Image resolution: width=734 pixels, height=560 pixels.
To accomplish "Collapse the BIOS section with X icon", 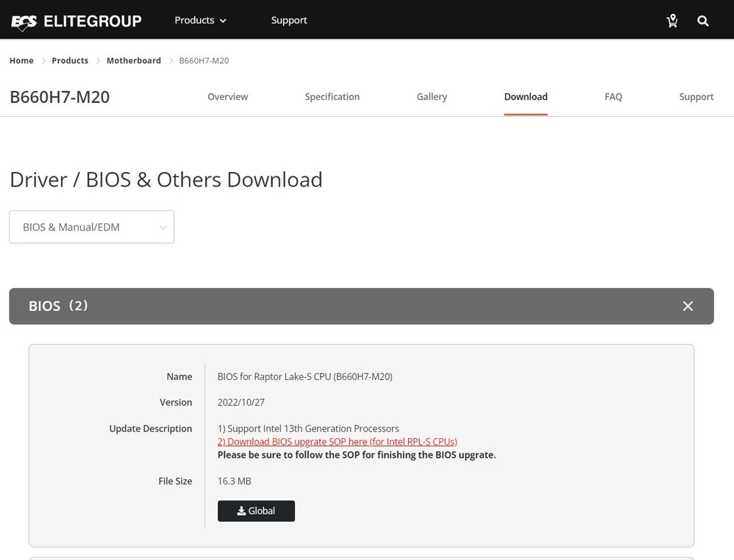I will [688, 306].
